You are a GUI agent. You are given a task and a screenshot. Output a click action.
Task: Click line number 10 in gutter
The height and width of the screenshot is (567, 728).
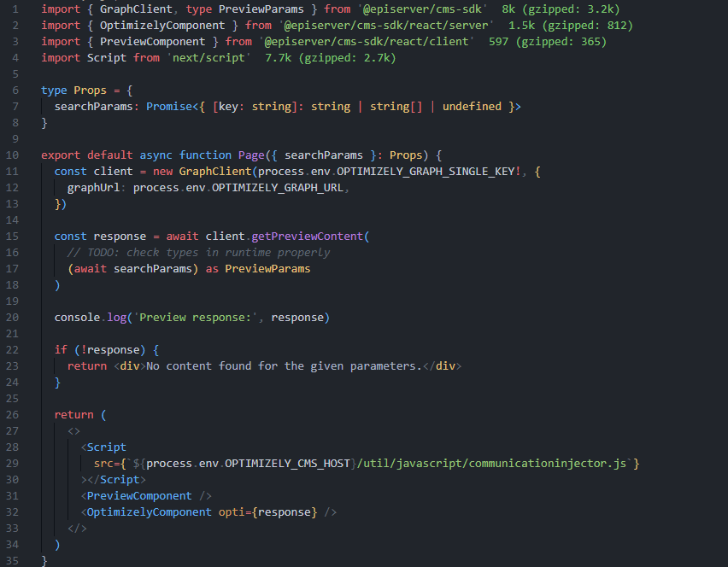[x=13, y=155]
